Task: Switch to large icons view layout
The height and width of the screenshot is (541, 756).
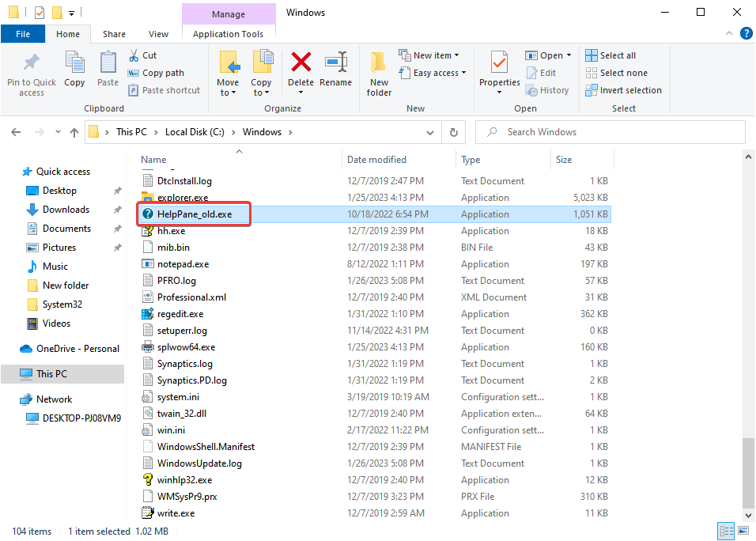Action: (744, 531)
